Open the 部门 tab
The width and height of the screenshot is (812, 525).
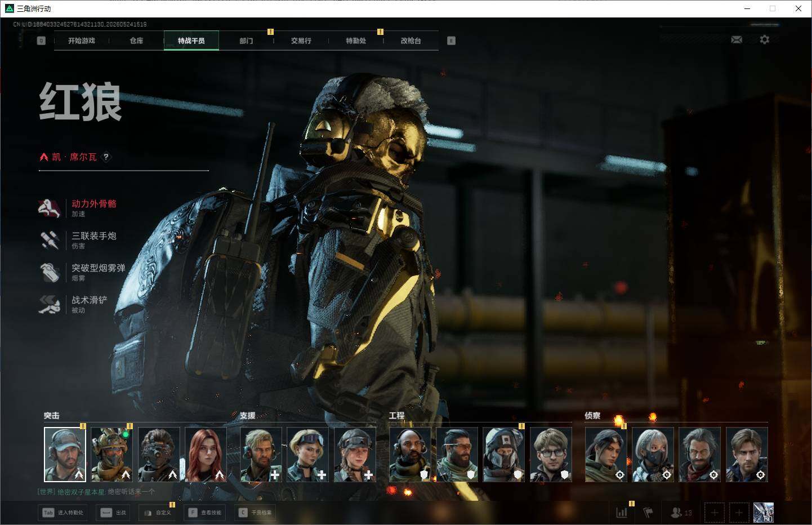[246, 41]
